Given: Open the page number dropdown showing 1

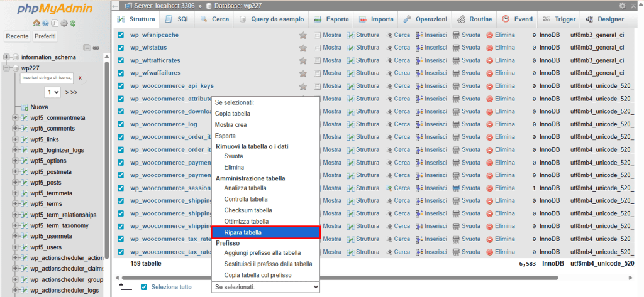Looking at the screenshot, I should point(53,92).
